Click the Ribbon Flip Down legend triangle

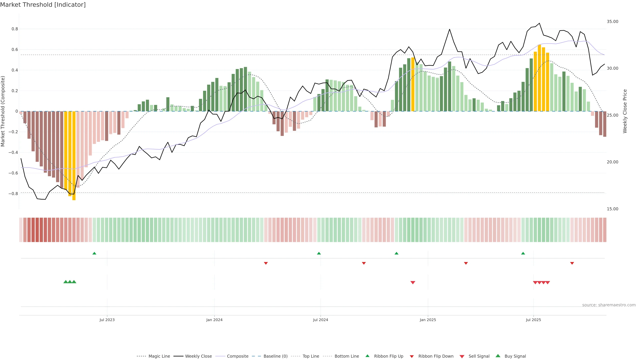click(x=412, y=356)
